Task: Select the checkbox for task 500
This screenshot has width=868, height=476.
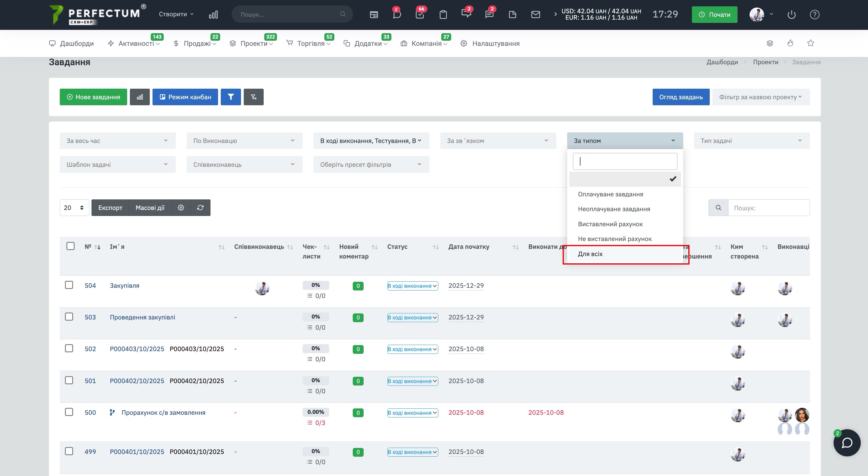Action: (x=69, y=412)
